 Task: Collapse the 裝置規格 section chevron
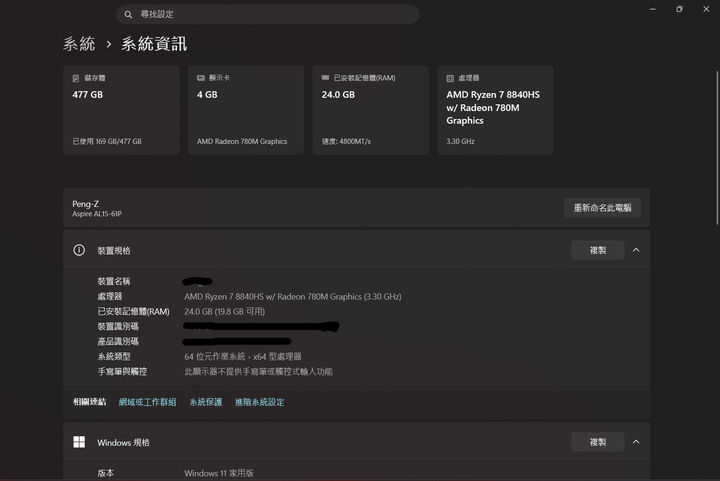[636, 250]
